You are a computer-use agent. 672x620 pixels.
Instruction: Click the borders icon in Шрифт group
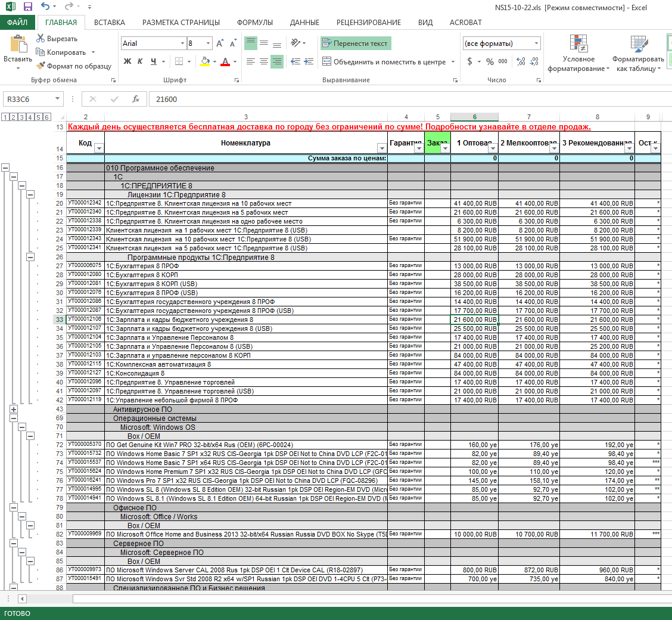pos(179,62)
